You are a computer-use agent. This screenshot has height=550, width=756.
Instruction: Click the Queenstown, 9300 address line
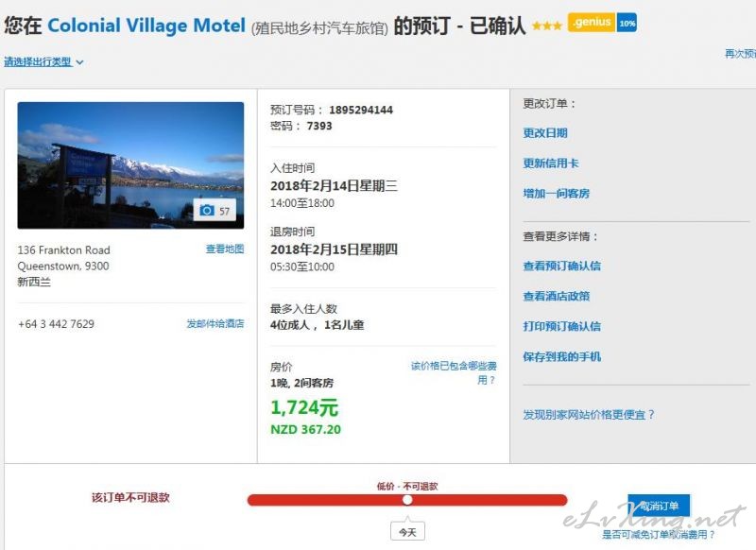click(x=63, y=266)
